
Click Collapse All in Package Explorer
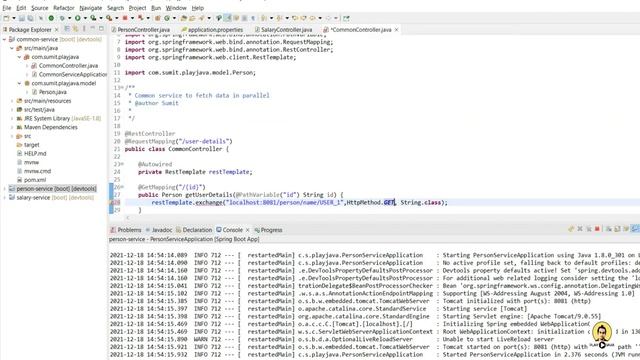click(67, 29)
